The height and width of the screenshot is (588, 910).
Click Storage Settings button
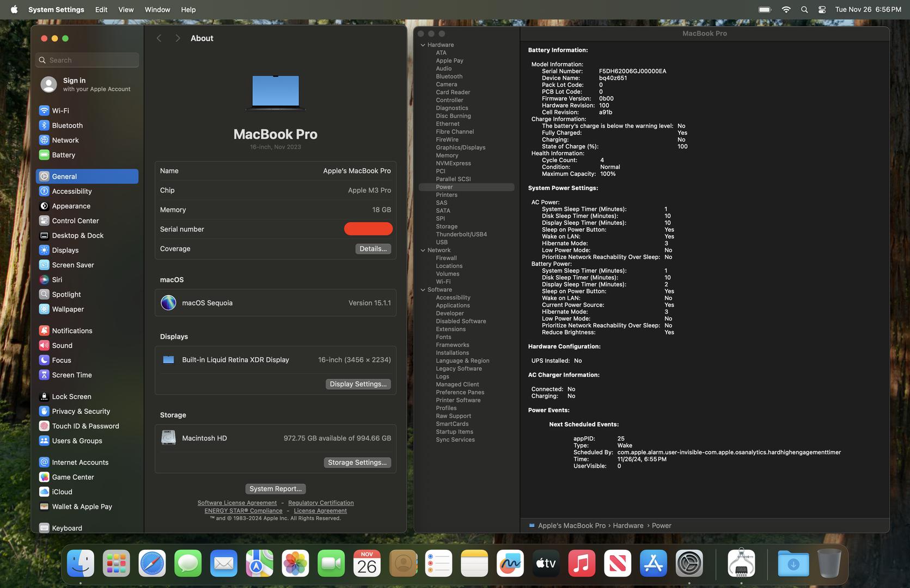[x=357, y=462]
